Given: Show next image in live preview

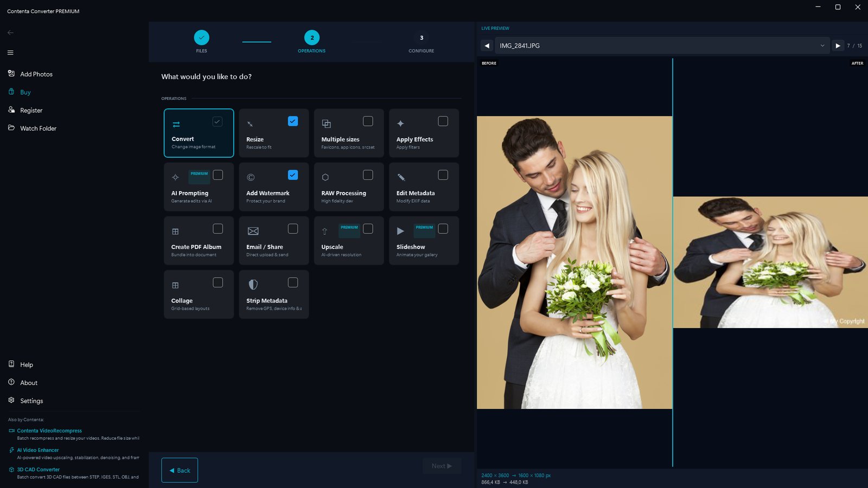Looking at the screenshot, I should click(x=838, y=46).
